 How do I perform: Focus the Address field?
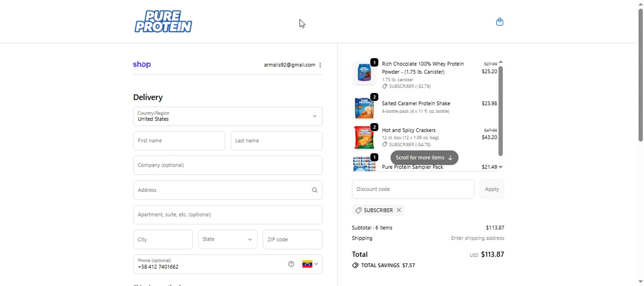click(x=228, y=190)
